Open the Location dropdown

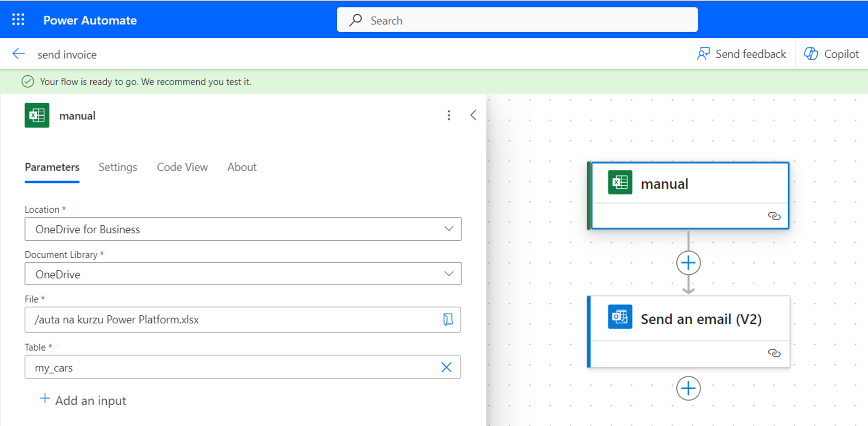coord(448,229)
